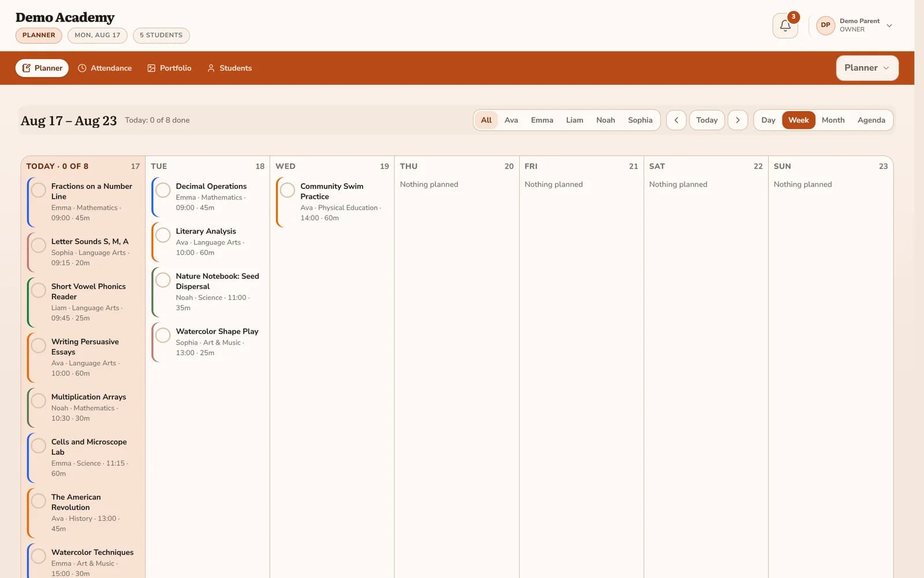Click the Demo Academy title
Image resolution: width=924 pixels, height=578 pixels.
coord(65,17)
